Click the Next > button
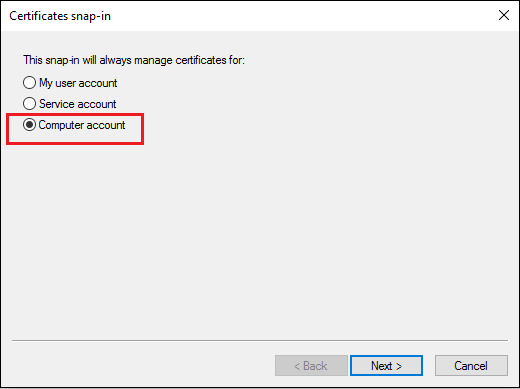Image resolution: width=520 pixels, height=389 pixels. pos(386,366)
